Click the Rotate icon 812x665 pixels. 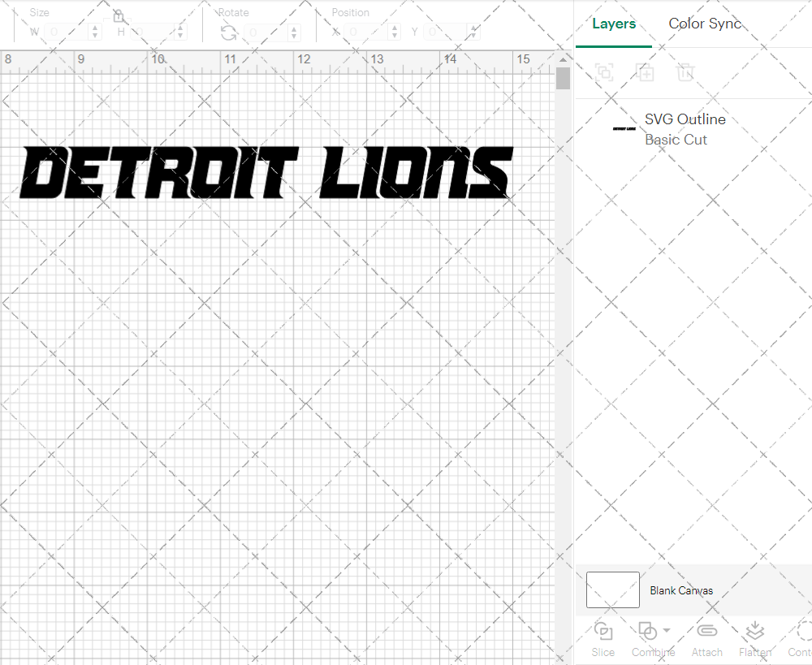228,32
